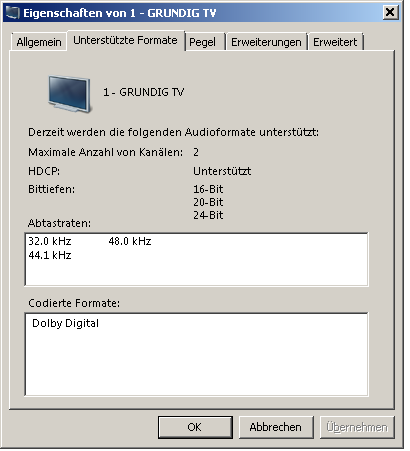This screenshot has height=451, width=410.
Task: Select the 48.0 kHz sample rate entry
Action: (x=130, y=241)
